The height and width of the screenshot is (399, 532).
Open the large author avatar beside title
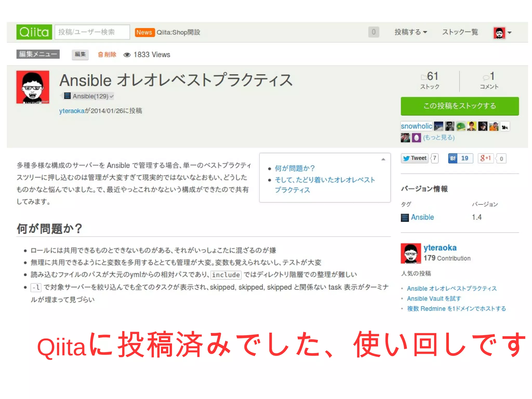33,87
